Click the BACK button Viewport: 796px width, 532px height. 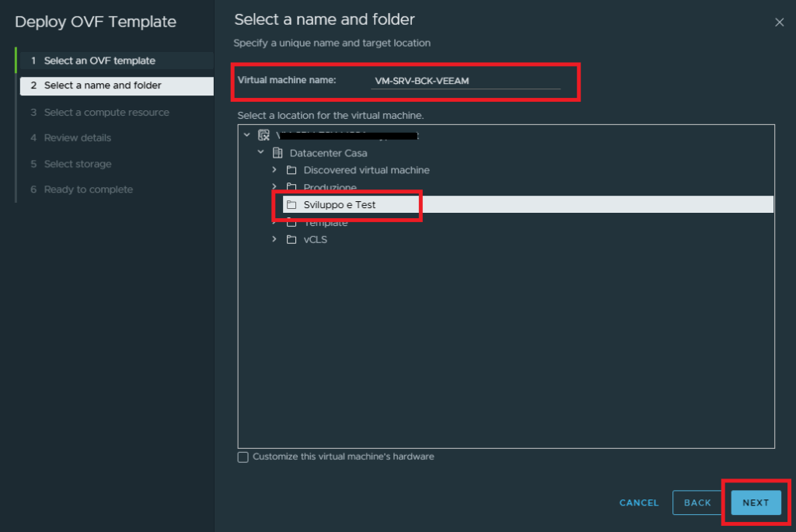point(697,502)
